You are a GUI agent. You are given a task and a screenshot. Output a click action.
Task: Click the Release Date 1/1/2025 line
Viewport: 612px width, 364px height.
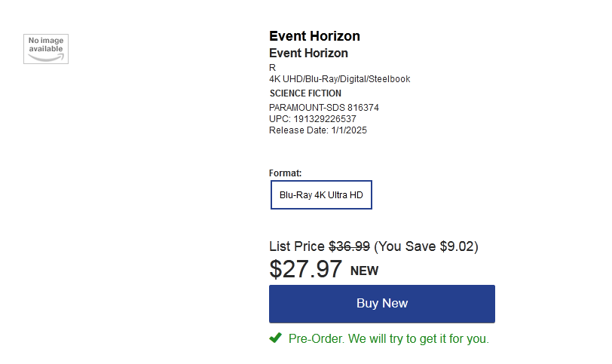point(318,130)
